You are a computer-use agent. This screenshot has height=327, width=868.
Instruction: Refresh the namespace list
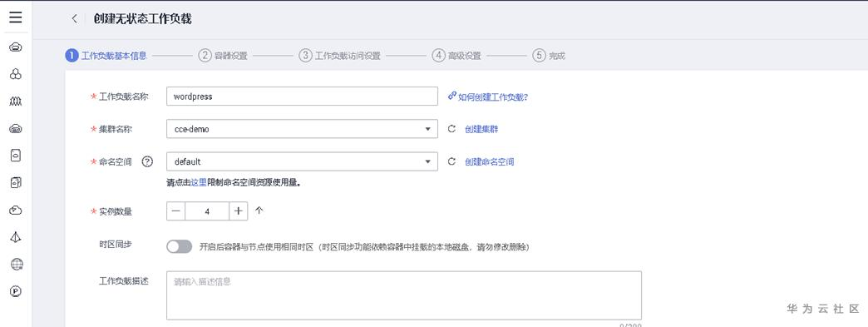(451, 162)
